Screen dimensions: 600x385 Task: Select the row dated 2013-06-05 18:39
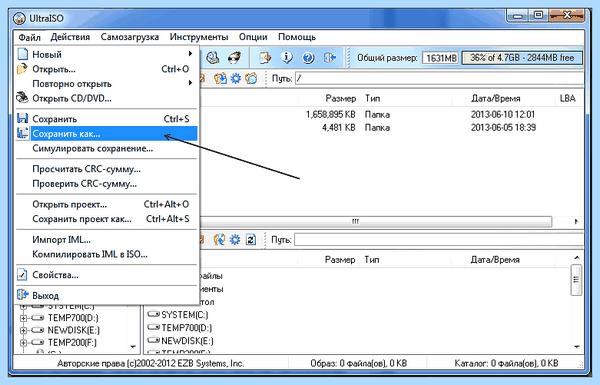tap(391, 127)
